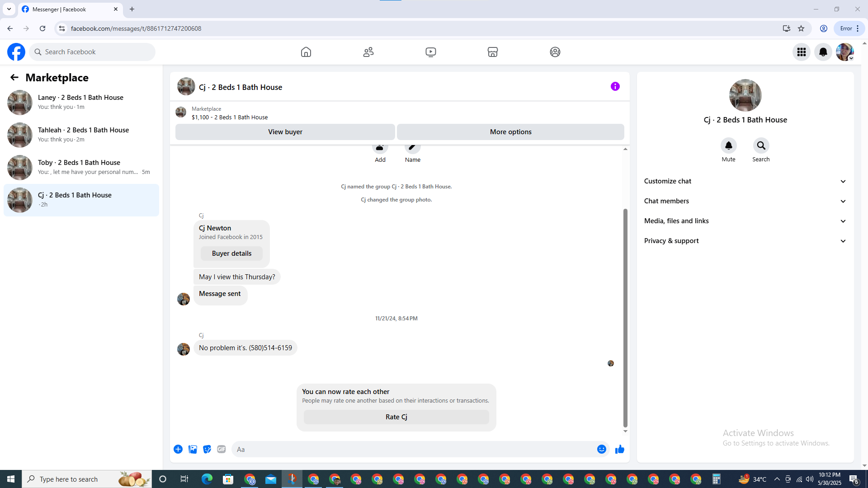Open Toby 2 Beds 1 Bath House chat
The width and height of the screenshot is (868, 488).
[x=81, y=168]
